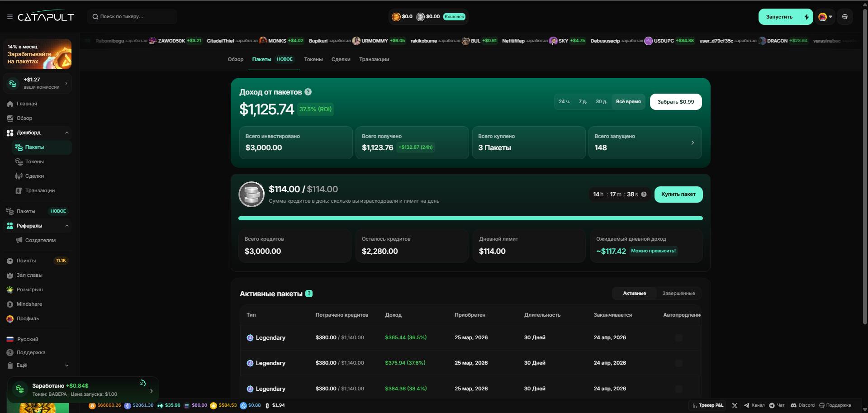Screen dimensions: 868x413
Task: Open the hamburger menu beside Catapult logo
Action: (10, 17)
